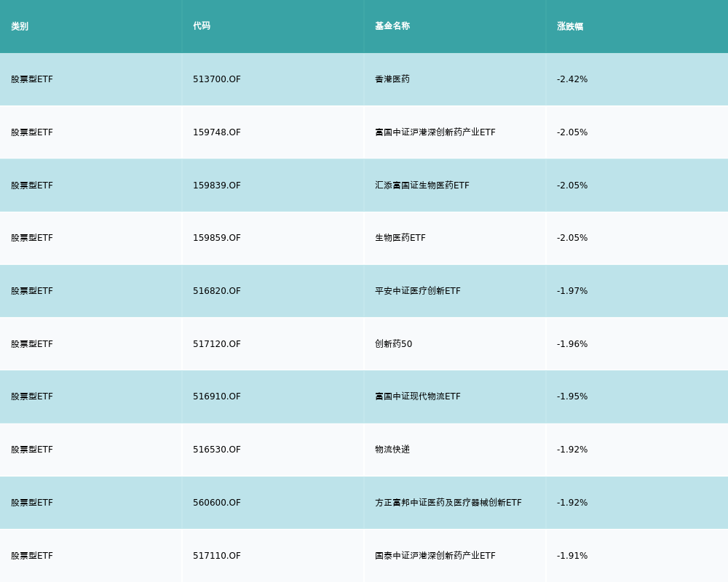Select the 创新药50 fund name
This screenshot has width=728, height=582.
coord(394,344)
